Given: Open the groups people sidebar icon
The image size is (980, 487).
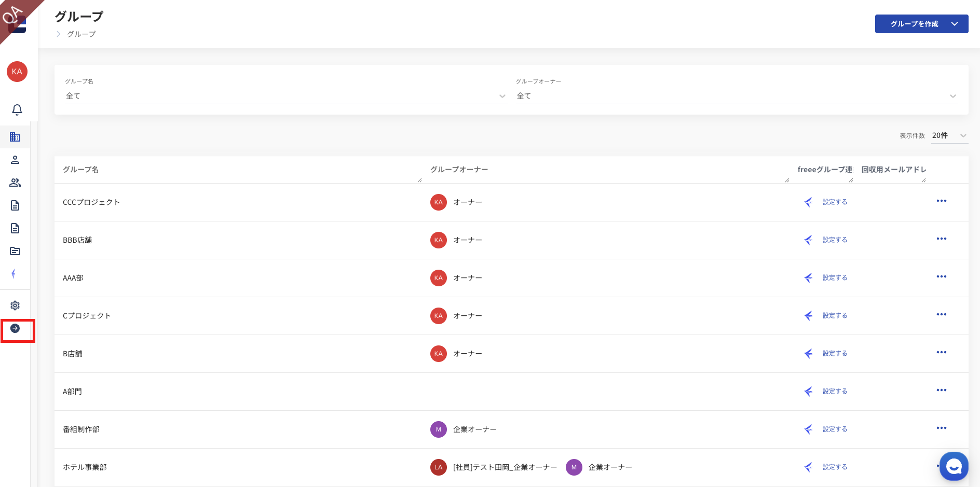Looking at the screenshot, I should click(15, 183).
